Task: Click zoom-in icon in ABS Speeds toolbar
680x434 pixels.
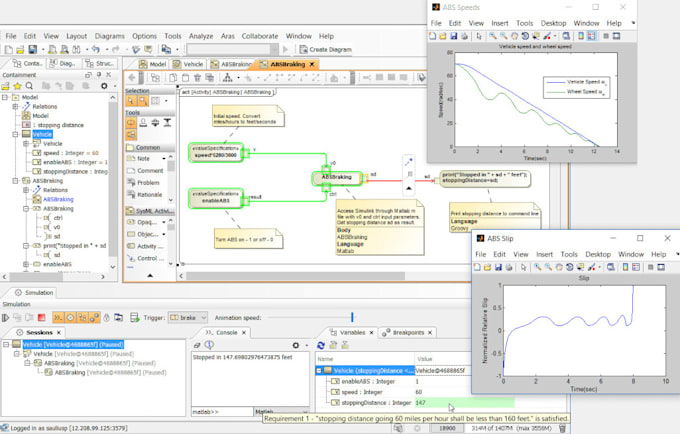Action: 493,36
